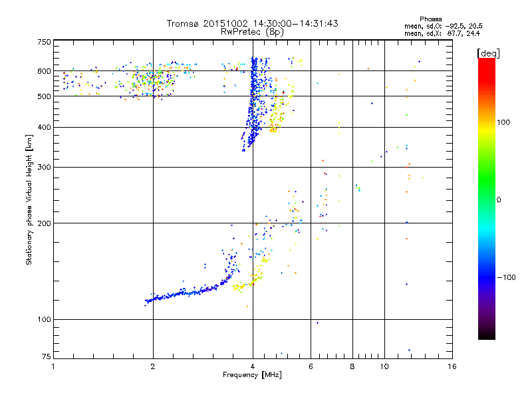Click colorbar tick label "0"

[498, 200]
